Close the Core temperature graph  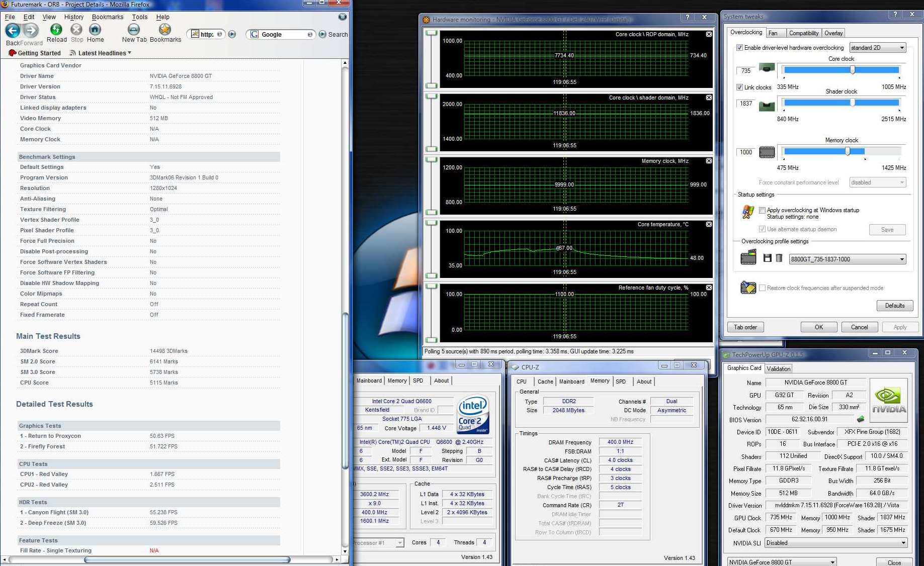pos(709,224)
